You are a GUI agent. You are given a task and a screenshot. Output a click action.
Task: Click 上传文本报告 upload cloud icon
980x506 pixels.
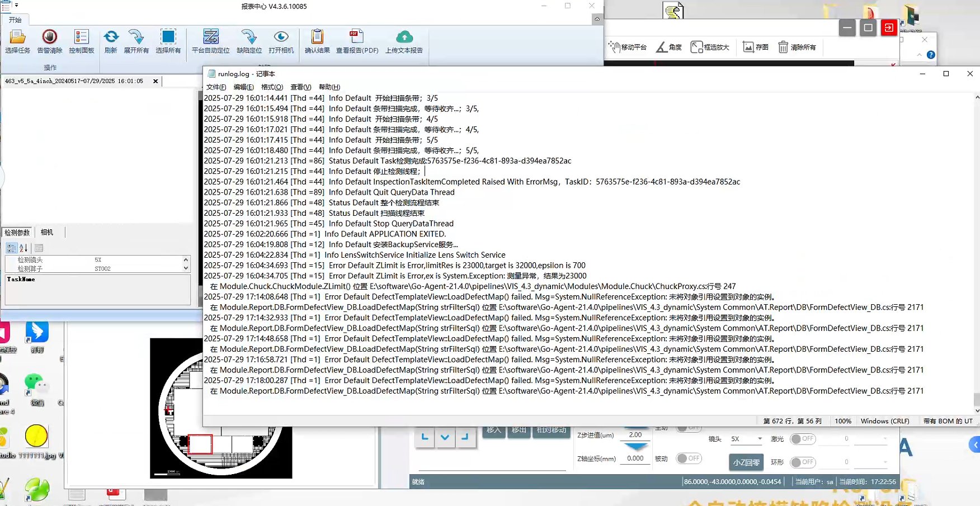coord(404,37)
